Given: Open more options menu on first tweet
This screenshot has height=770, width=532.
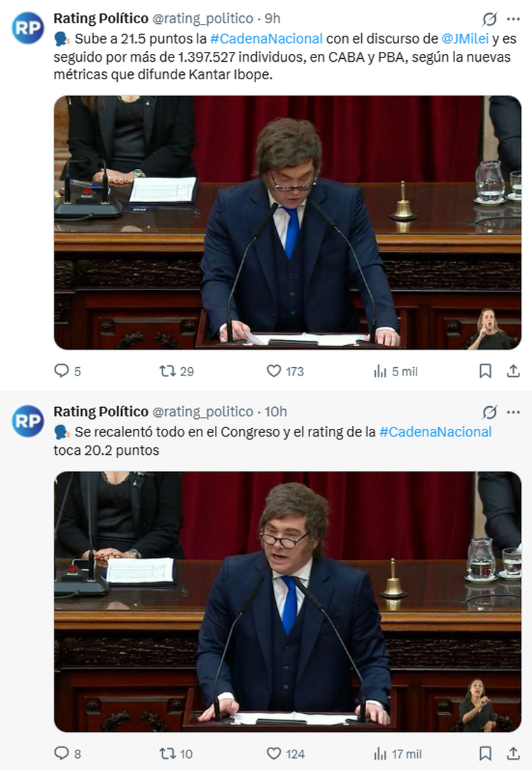Looking at the screenshot, I should point(513,19).
